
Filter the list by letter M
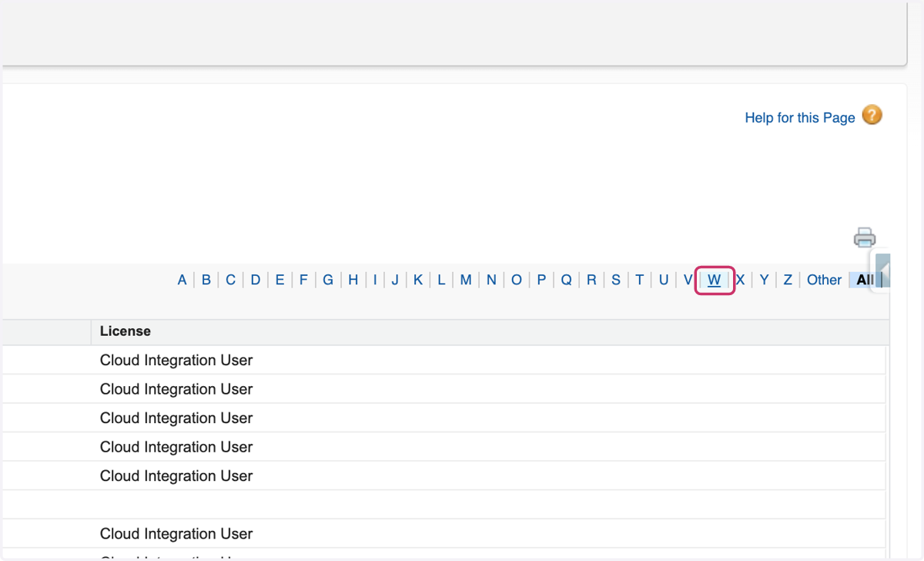point(466,280)
